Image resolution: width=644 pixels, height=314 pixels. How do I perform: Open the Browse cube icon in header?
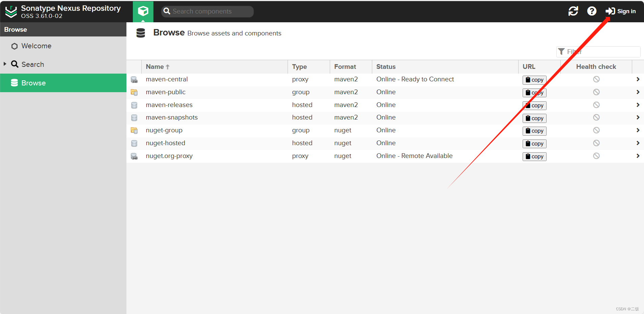pos(143,11)
